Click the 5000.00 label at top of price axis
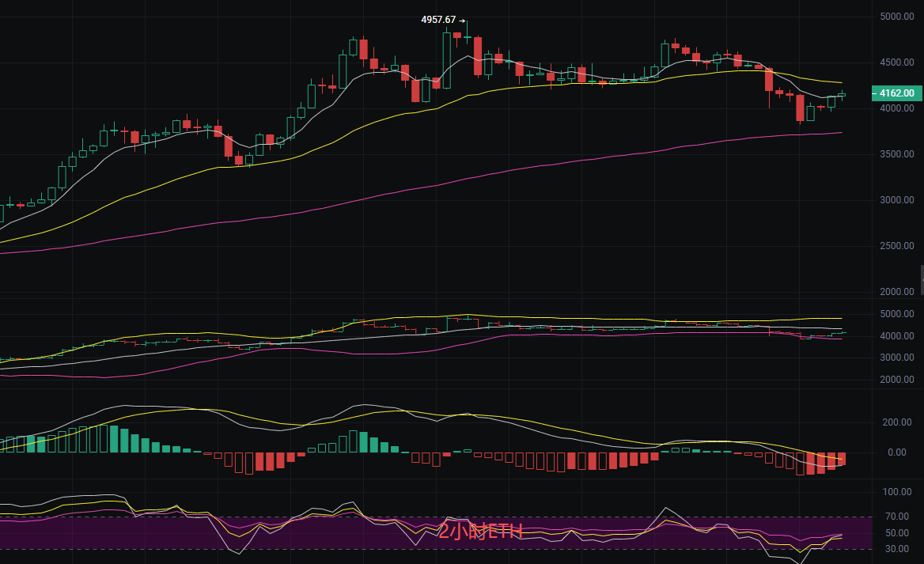This screenshot has width=924, height=564. 897,17
